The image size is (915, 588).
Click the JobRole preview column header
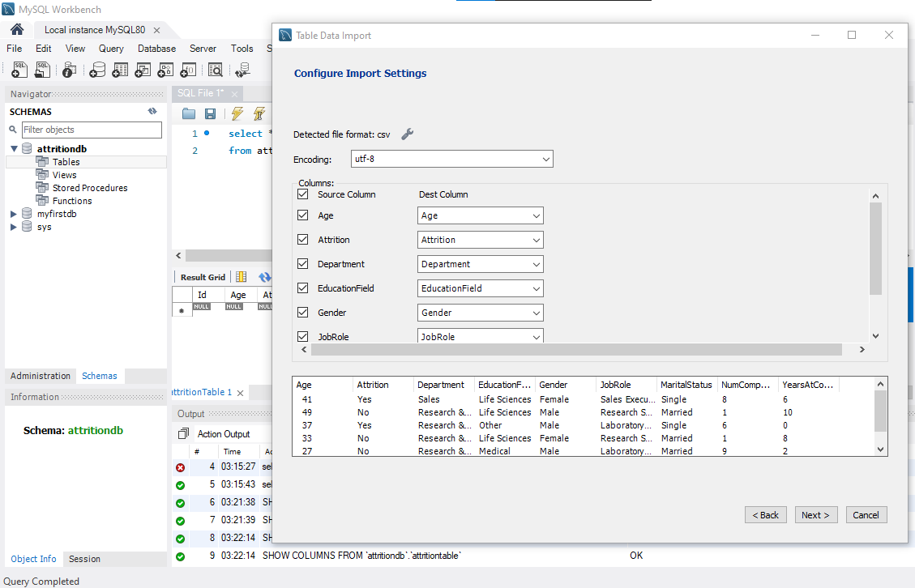pos(615,385)
